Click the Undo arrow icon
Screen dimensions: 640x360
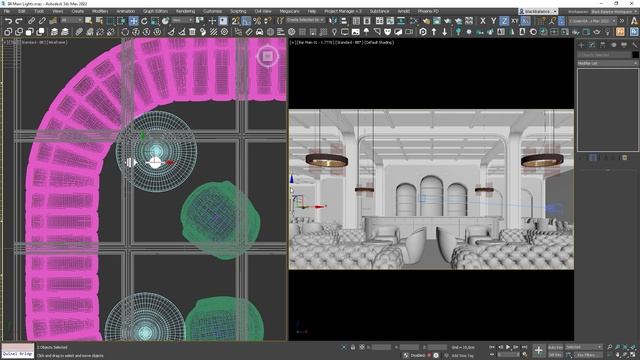(x=8, y=21)
